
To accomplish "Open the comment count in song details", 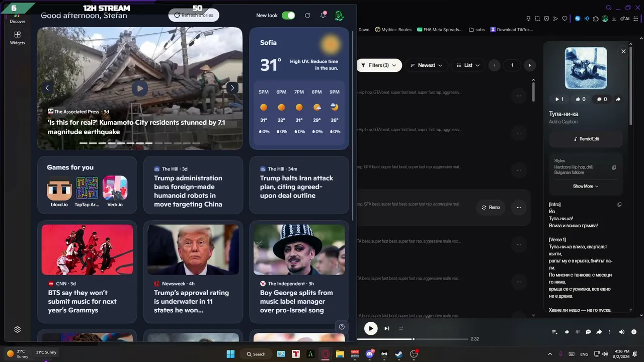I will [602, 99].
